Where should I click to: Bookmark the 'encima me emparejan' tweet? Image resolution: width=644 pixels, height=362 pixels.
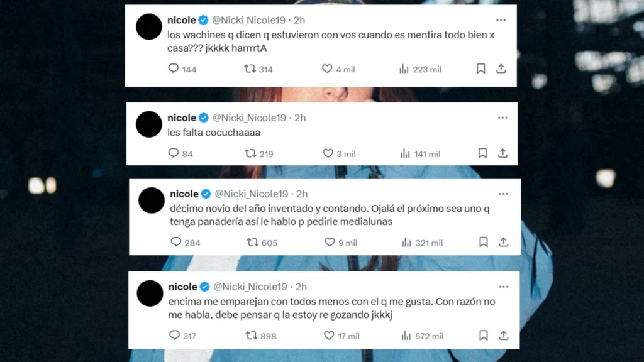(x=484, y=336)
